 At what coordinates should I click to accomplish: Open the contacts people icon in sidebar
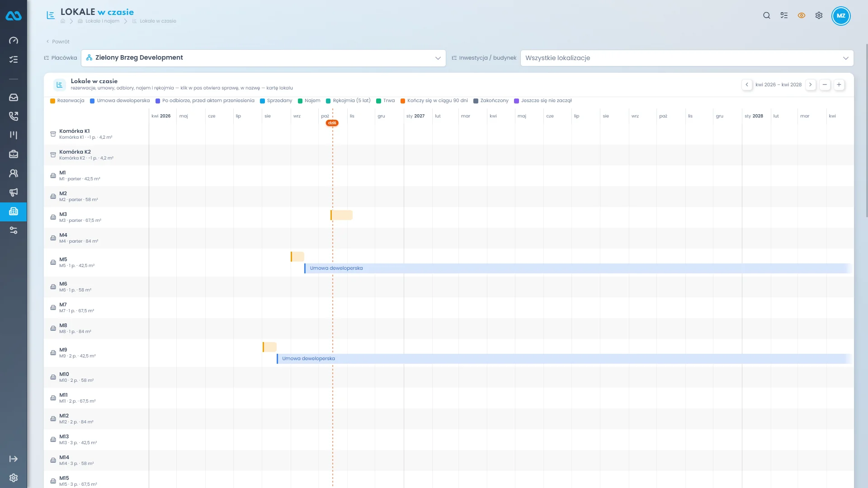14,173
